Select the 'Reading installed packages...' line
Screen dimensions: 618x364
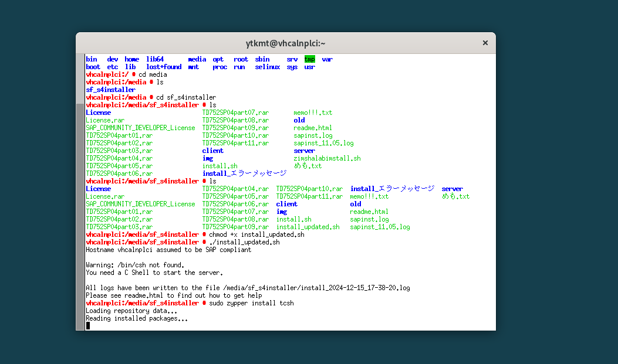pos(137,318)
